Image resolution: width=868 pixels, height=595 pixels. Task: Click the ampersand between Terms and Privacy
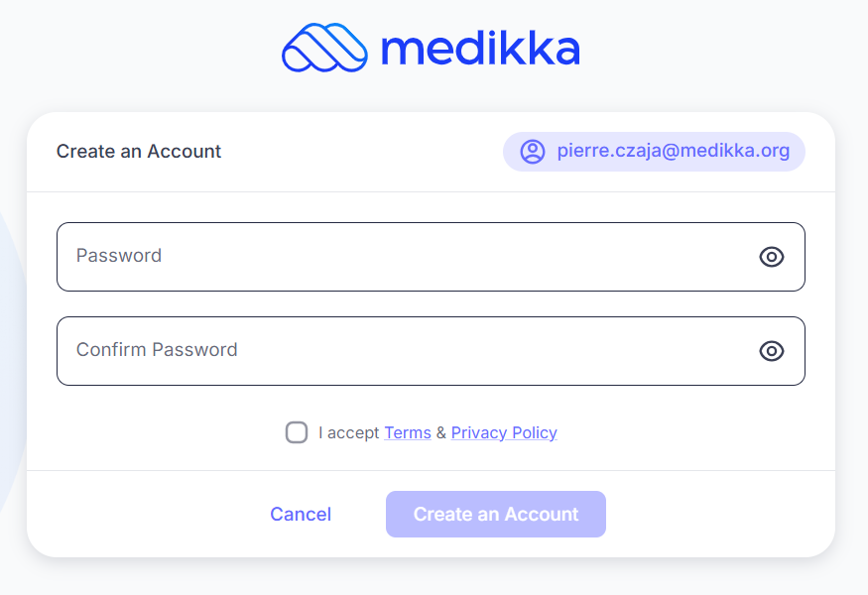[441, 432]
